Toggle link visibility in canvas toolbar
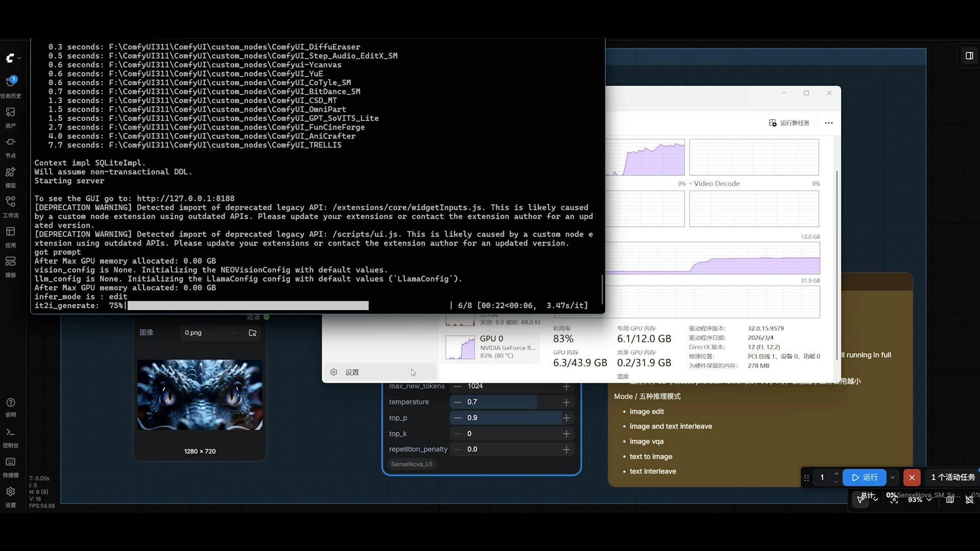 click(969, 499)
